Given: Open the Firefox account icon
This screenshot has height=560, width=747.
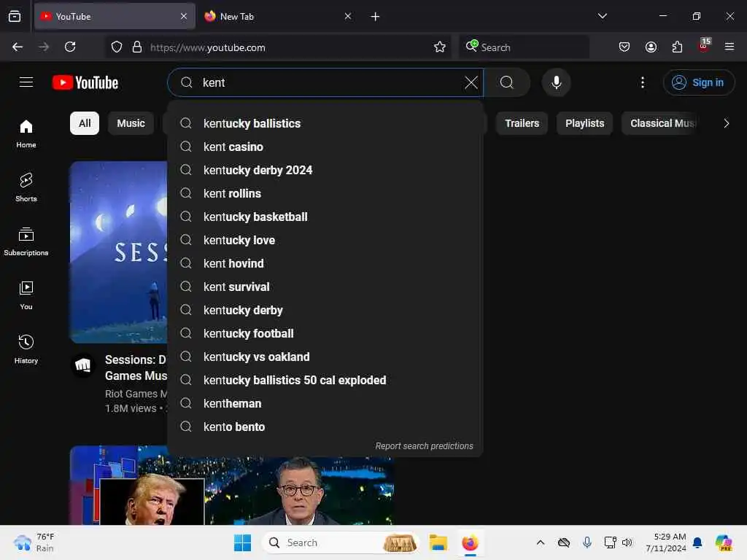Looking at the screenshot, I should click(651, 47).
